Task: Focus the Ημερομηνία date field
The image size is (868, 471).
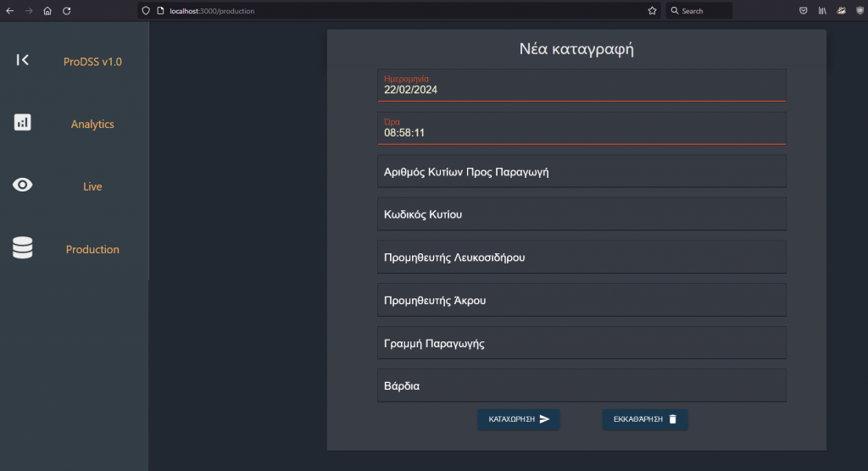Action: coord(581,89)
